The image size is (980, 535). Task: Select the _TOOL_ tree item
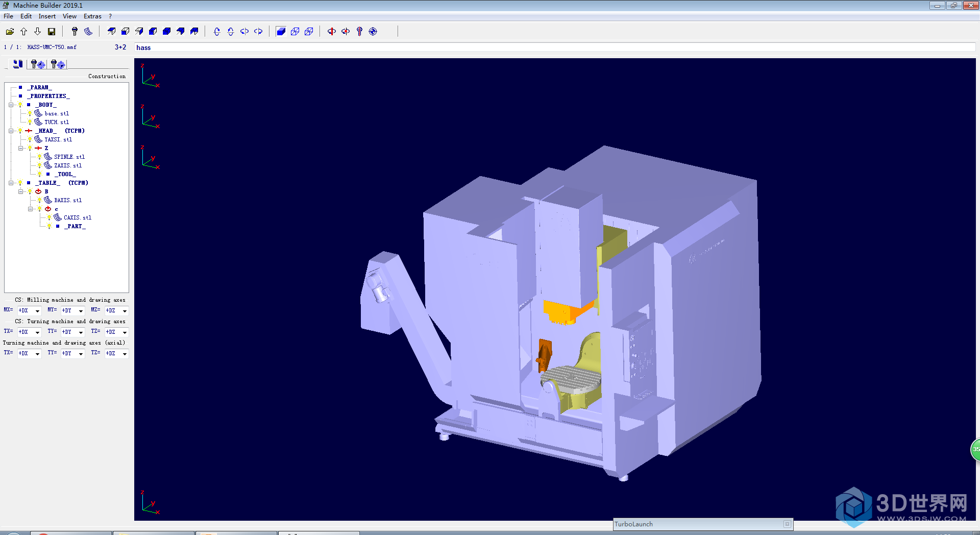tap(65, 174)
